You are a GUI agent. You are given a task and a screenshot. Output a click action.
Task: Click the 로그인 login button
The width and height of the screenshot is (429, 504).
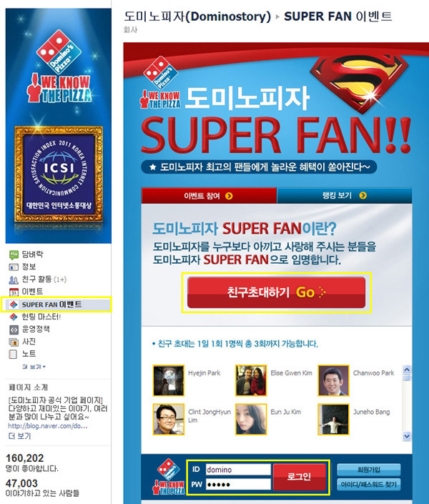pyautogui.click(x=299, y=477)
